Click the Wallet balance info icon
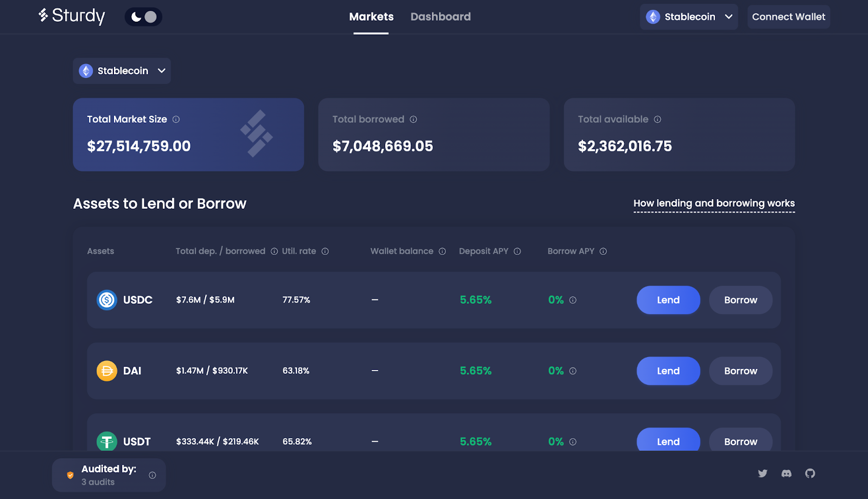The height and width of the screenshot is (499, 868). [442, 251]
